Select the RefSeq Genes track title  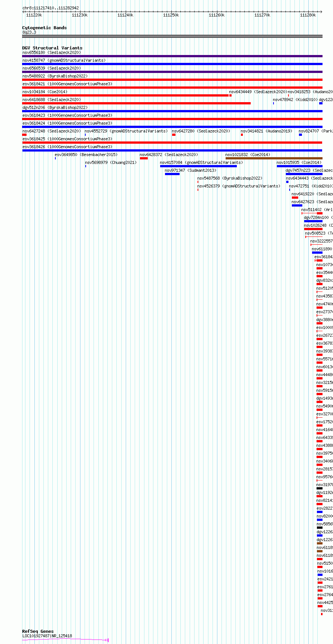click(x=38, y=631)
